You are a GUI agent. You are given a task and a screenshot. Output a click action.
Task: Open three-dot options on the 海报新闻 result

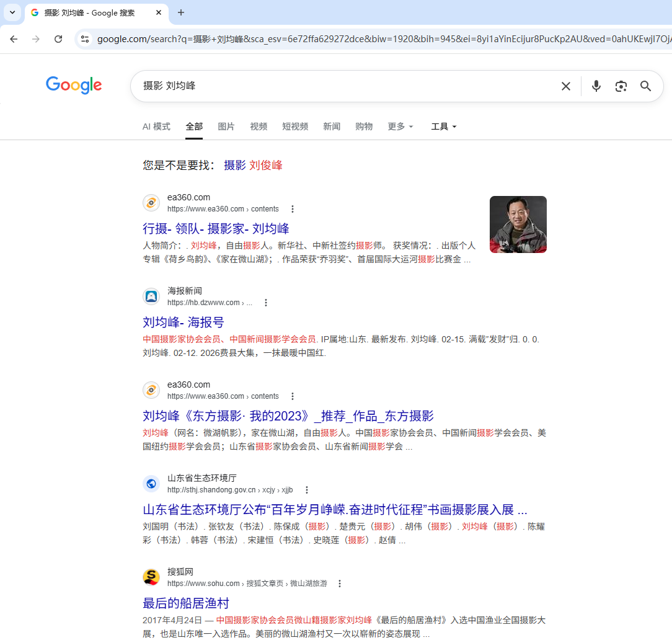[x=266, y=302]
